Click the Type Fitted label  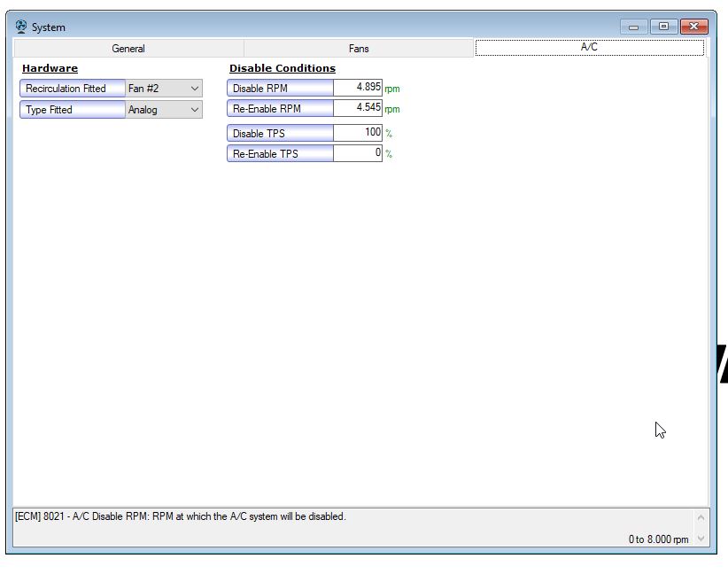73,110
